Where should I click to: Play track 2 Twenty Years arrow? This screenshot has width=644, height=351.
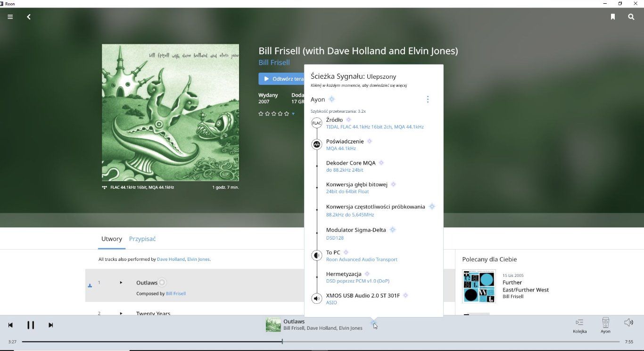pyautogui.click(x=121, y=313)
